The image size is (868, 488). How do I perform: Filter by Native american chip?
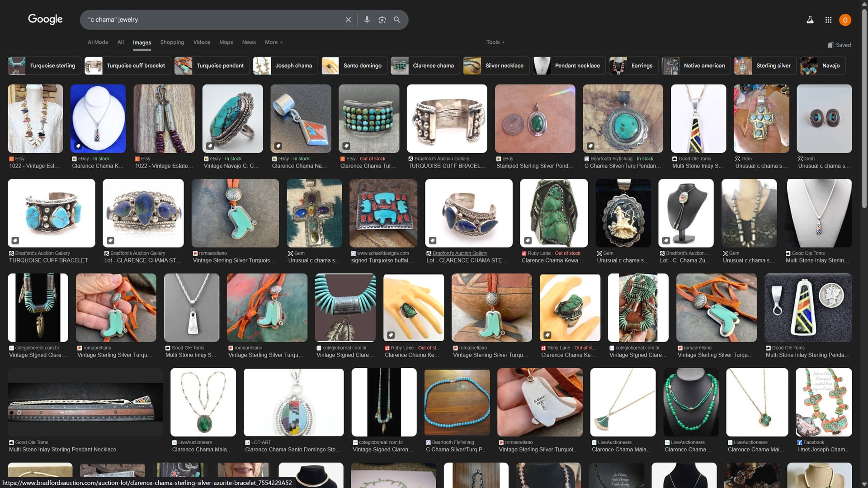tap(696, 66)
